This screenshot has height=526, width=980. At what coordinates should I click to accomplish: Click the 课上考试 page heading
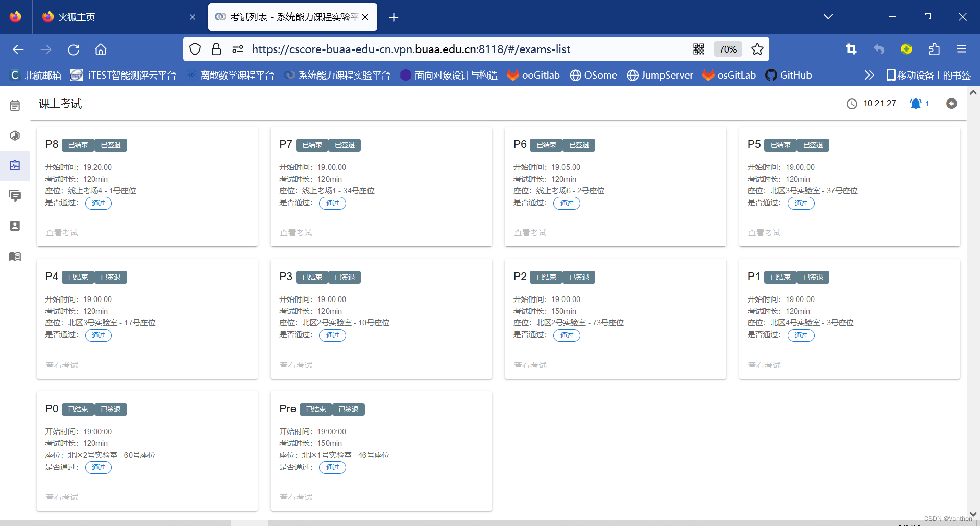60,104
